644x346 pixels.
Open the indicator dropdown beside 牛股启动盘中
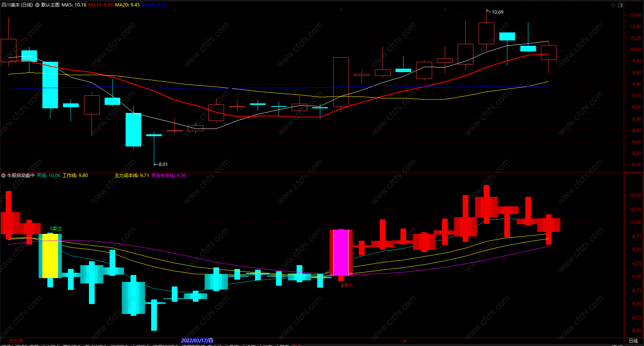click(3, 175)
